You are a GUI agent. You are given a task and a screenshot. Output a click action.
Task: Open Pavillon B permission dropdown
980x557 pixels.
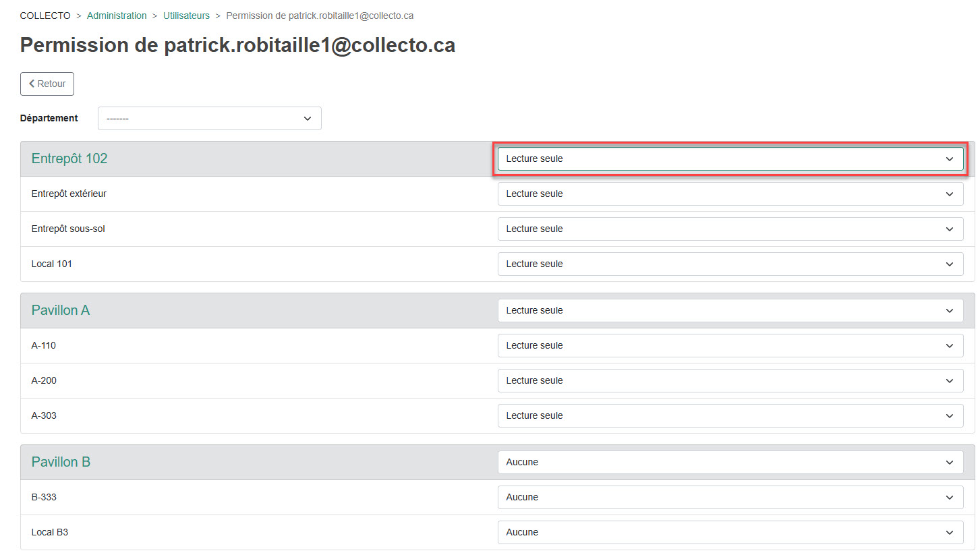pyautogui.click(x=730, y=463)
